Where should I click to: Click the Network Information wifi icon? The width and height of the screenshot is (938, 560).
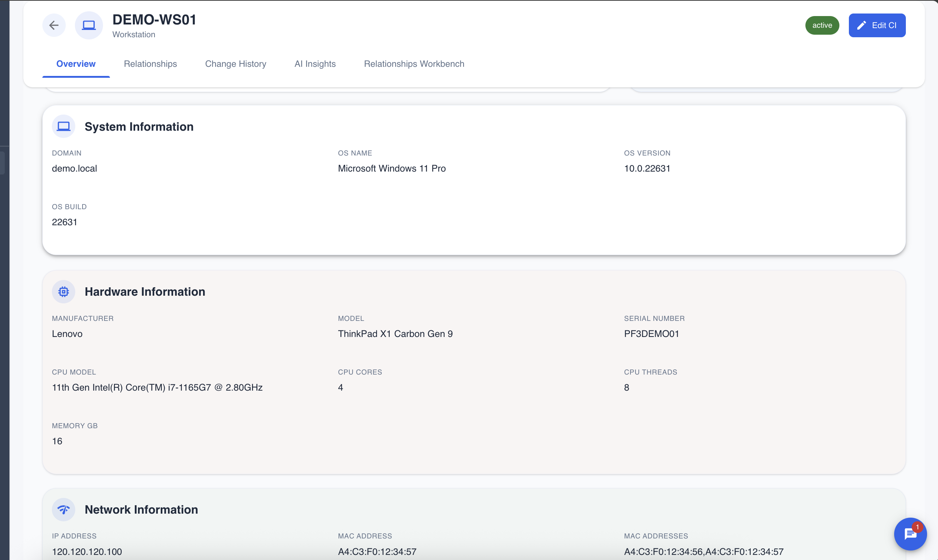[64, 509]
